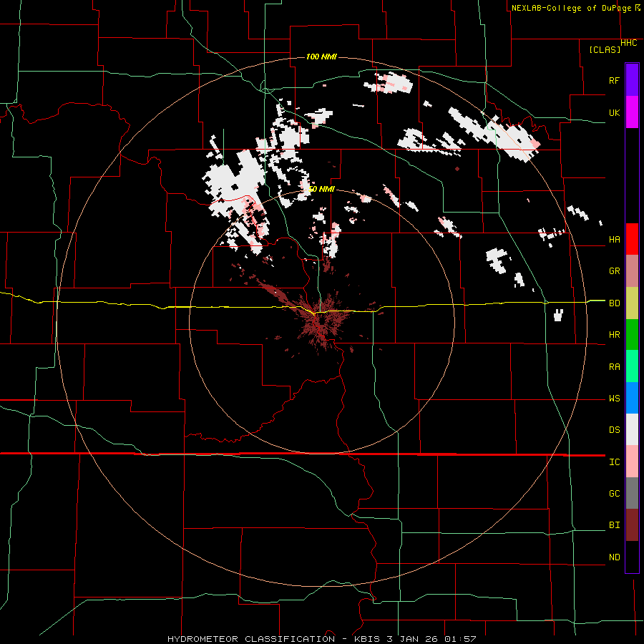644x644 pixels.
Task: Click the gray GC legend color swatch
Action: pos(632,493)
